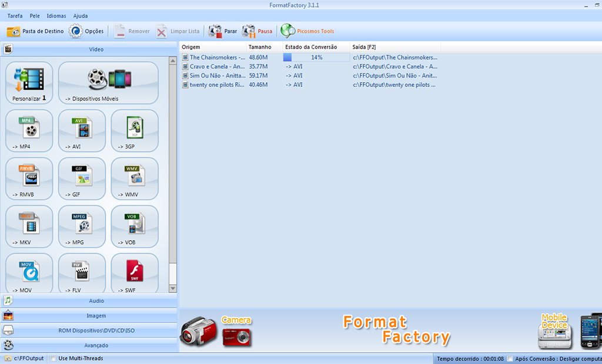The width and height of the screenshot is (602, 364).
Task: Select Cravo e Canela task row
Action: 310,66
